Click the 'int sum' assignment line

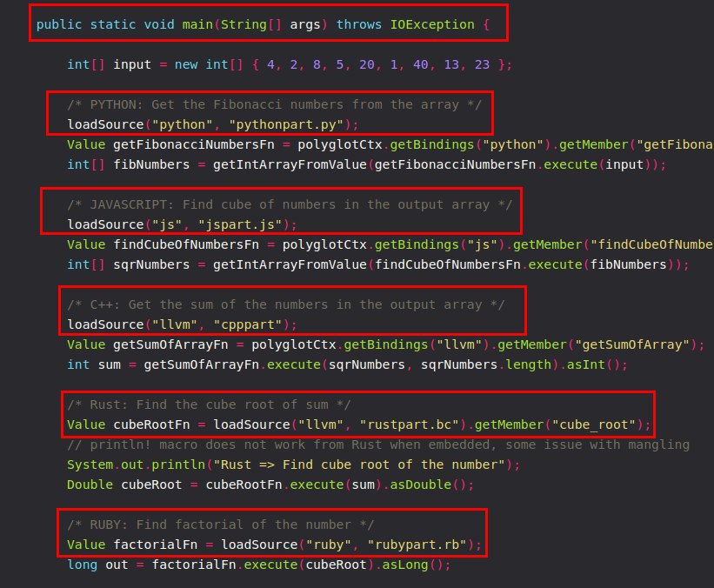348,365
